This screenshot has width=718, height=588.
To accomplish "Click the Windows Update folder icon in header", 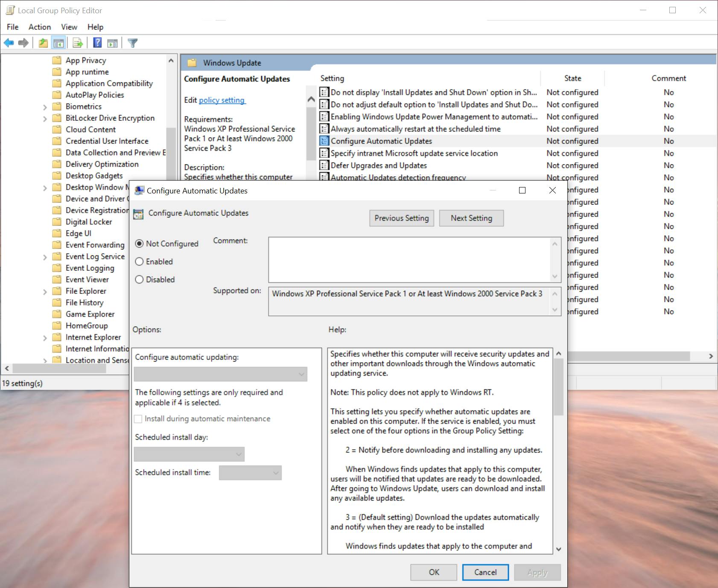I will pyautogui.click(x=192, y=63).
